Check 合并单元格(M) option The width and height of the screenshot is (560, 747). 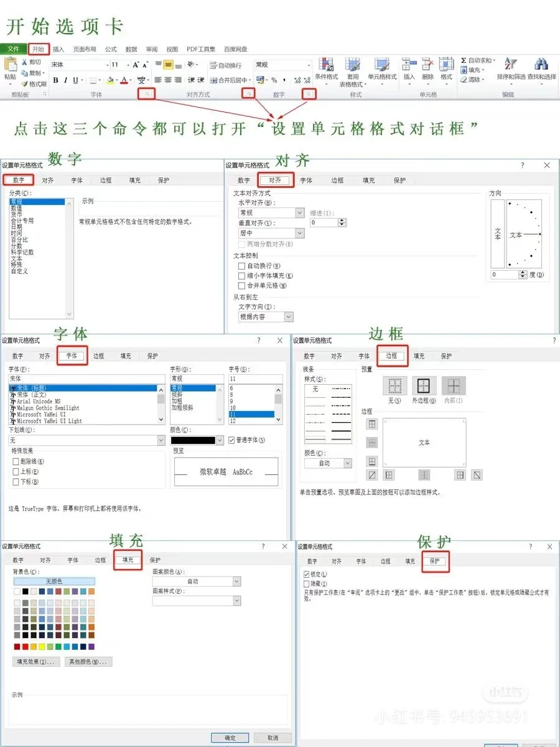242,286
